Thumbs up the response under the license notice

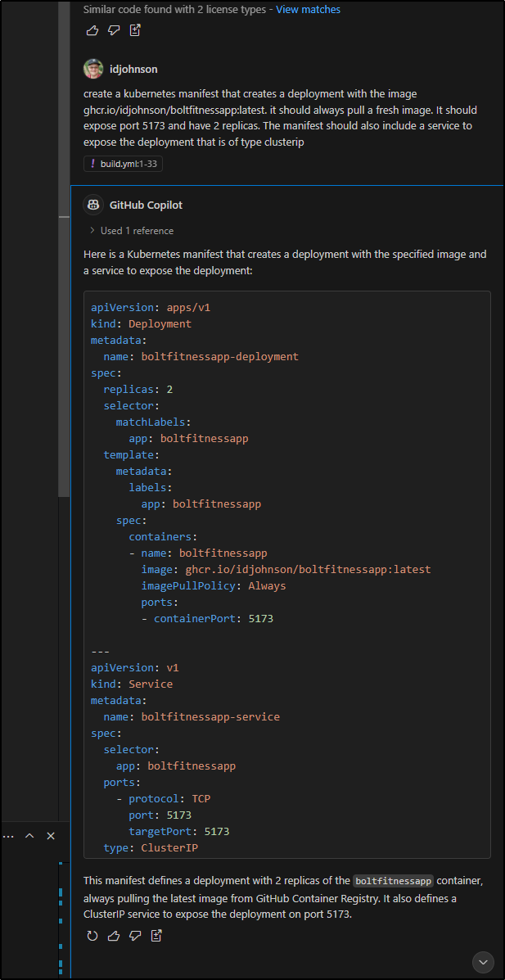coord(92,30)
